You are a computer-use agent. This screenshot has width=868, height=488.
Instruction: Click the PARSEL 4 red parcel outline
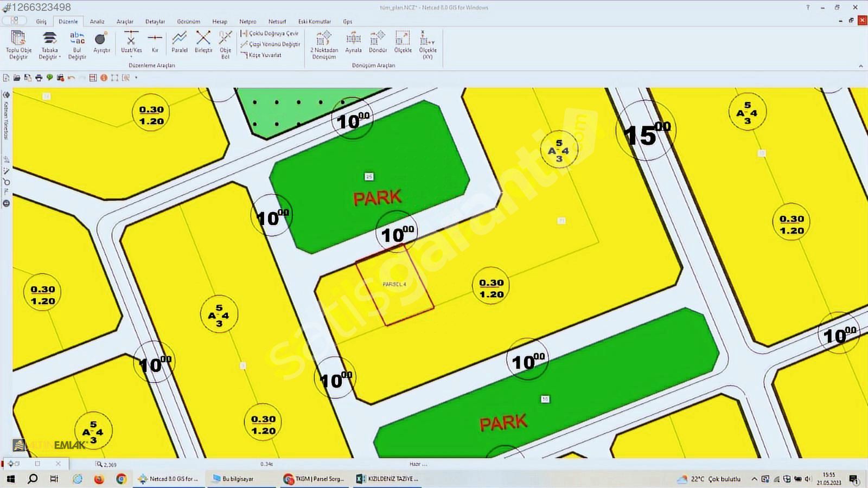pos(394,285)
